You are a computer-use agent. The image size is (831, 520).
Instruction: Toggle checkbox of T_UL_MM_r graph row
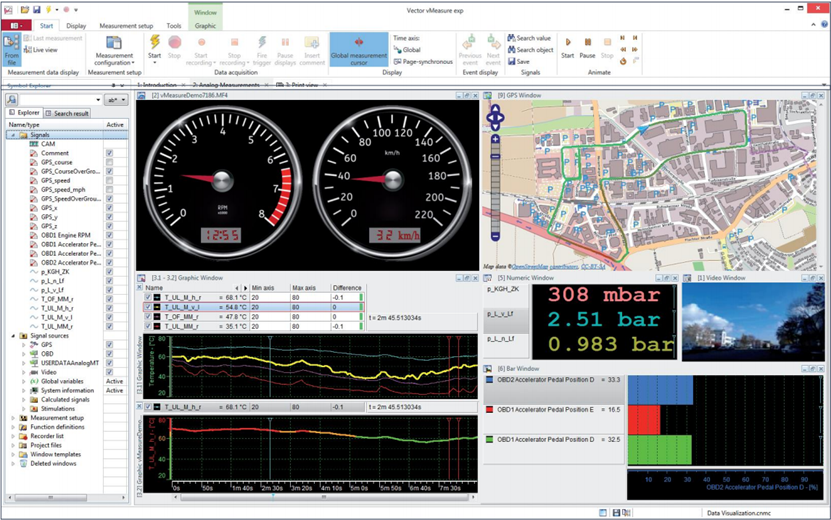tap(148, 326)
